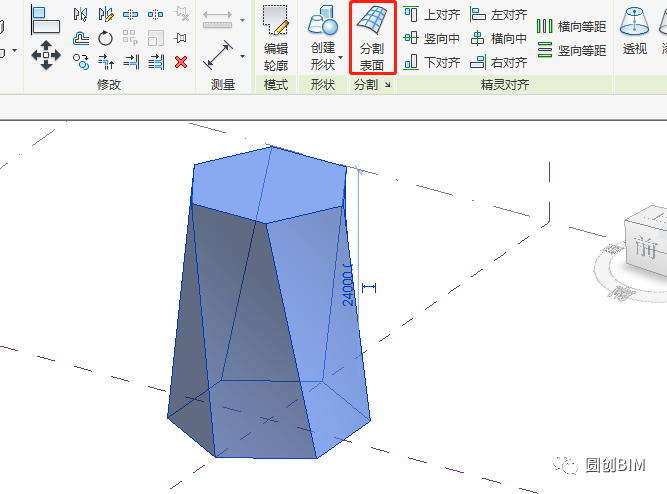Click the Measure Between Two References ruler icon

click(x=217, y=20)
